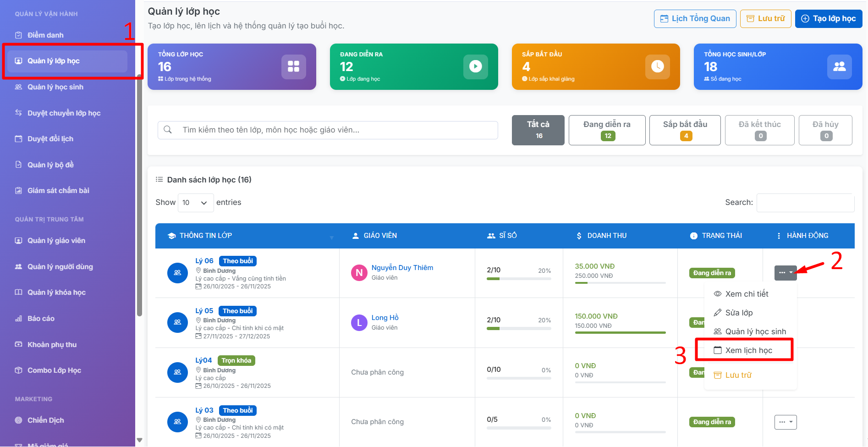Click the clock icon on Sắp bắt đầu card

click(657, 66)
